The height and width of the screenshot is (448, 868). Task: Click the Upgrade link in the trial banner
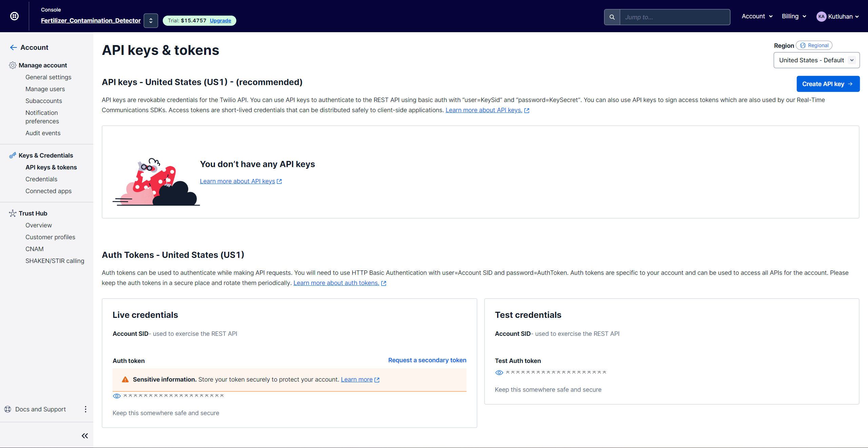(220, 20)
